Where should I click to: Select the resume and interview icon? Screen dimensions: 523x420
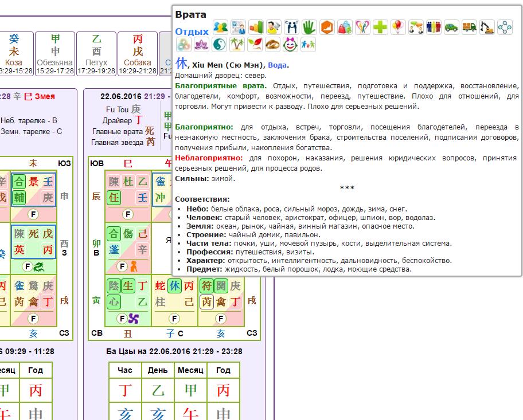pyautogui.click(x=238, y=28)
